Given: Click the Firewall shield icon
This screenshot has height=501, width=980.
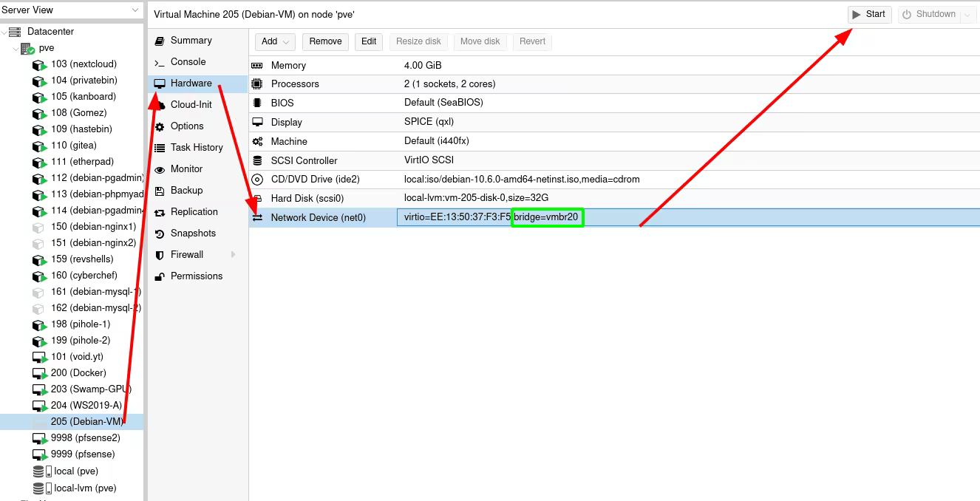Looking at the screenshot, I should 159,255.
